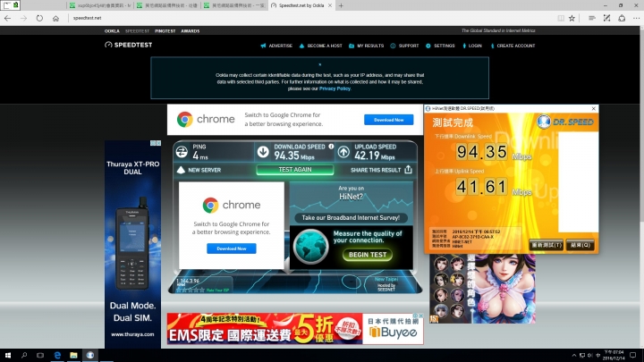
Task: Show hidden system tray icons chevron
Action: (x=573, y=356)
